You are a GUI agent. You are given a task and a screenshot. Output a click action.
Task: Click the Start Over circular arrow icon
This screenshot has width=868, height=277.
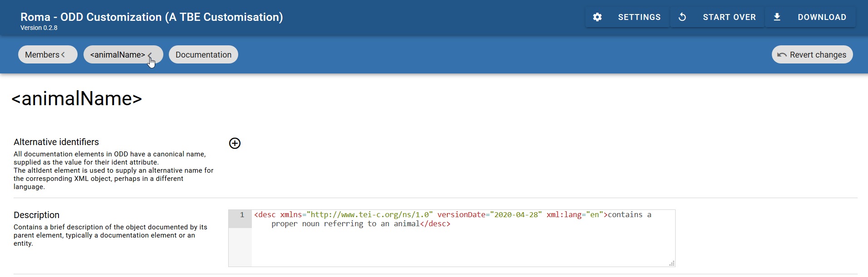(x=682, y=17)
